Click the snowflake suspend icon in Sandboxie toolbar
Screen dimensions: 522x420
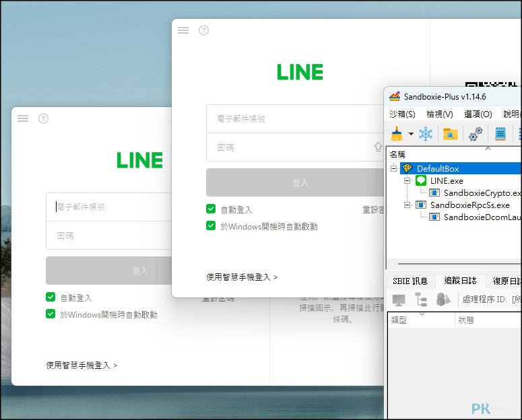coord(426,134)
